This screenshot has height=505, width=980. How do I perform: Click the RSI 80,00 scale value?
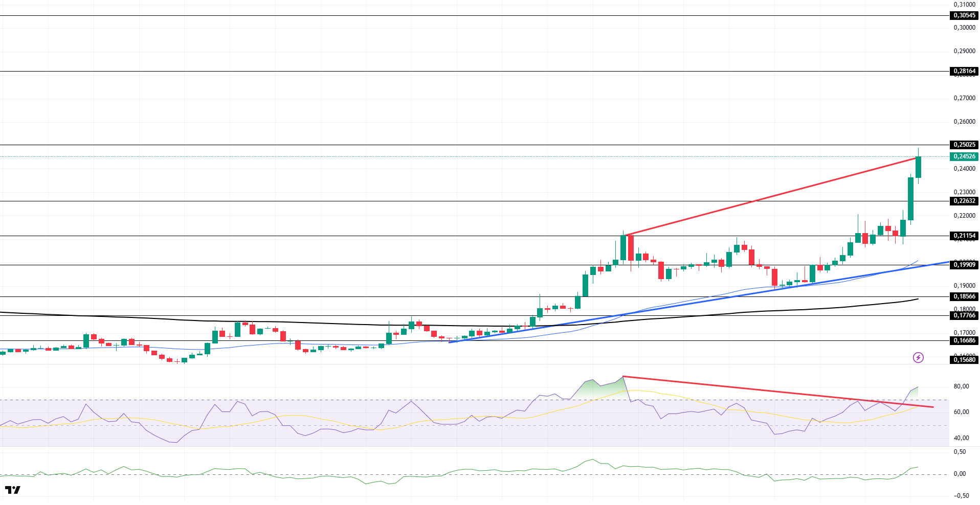pos(961,386)
